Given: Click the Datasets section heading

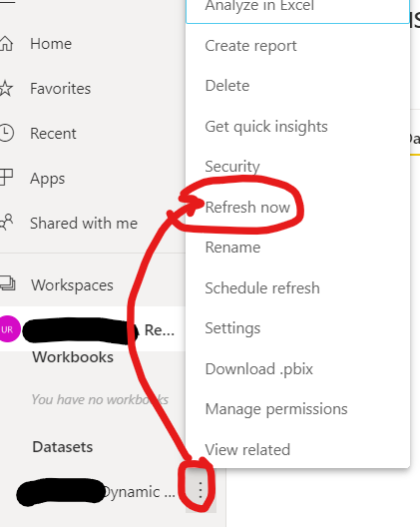Looking at the screenshot, I should coord(63,447).
